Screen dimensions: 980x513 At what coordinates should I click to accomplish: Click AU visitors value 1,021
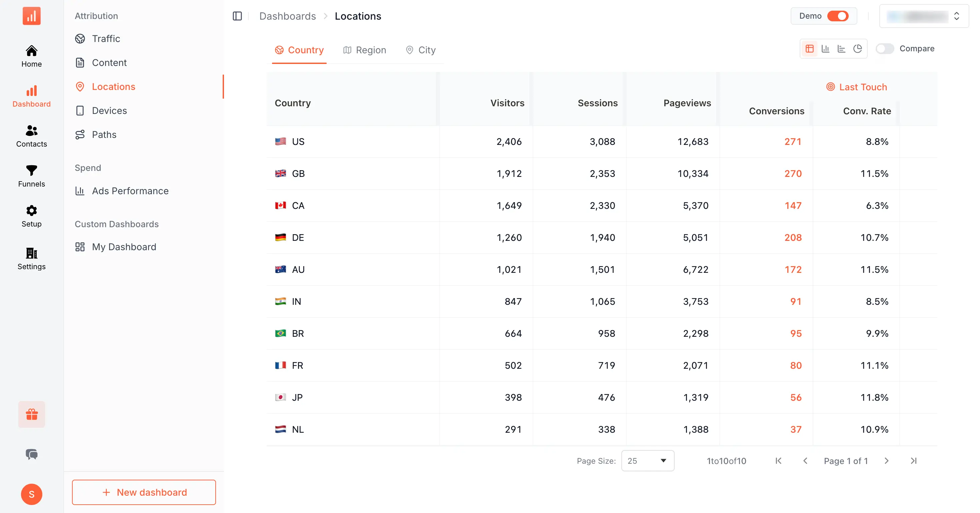point(509,269)
